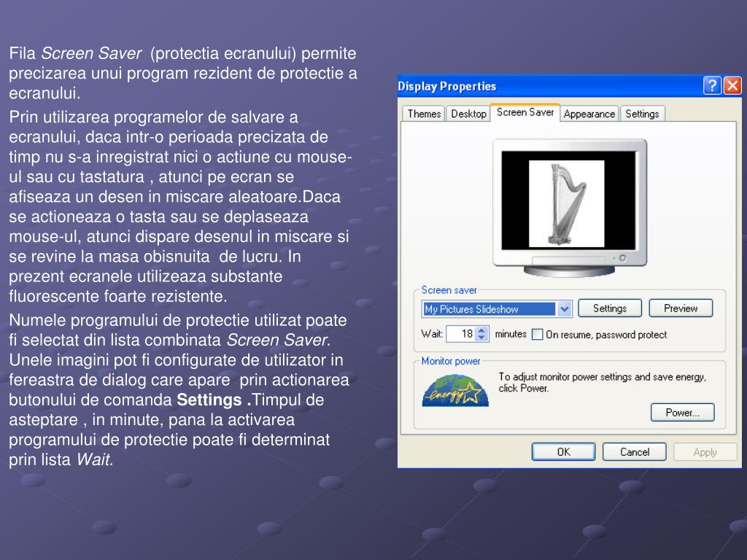Image resolution: width=747 pixels, height=560 pixels.
Task: Click the 'minutes' label next to spinner
Action: point(511,334)
